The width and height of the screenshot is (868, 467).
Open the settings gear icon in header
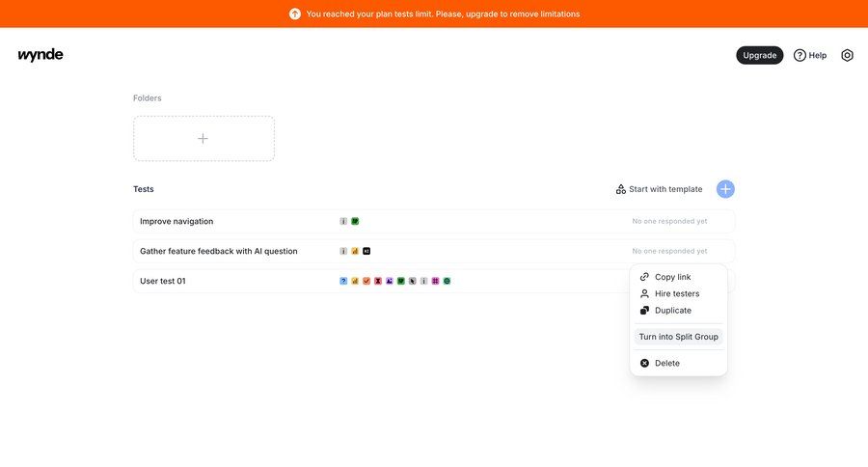click(x=847, y=55)
